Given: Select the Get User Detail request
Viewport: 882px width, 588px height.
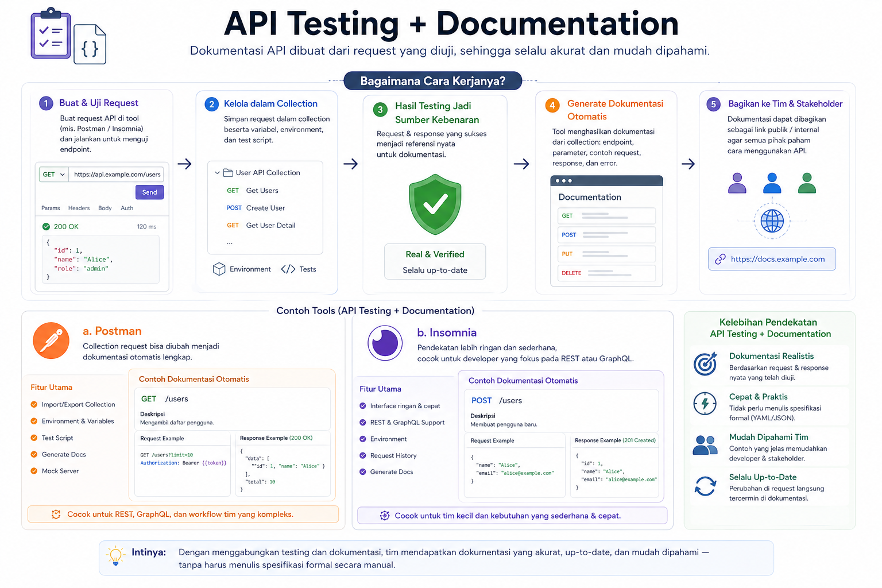Looking at the screenshot, I should pos(261,226).
